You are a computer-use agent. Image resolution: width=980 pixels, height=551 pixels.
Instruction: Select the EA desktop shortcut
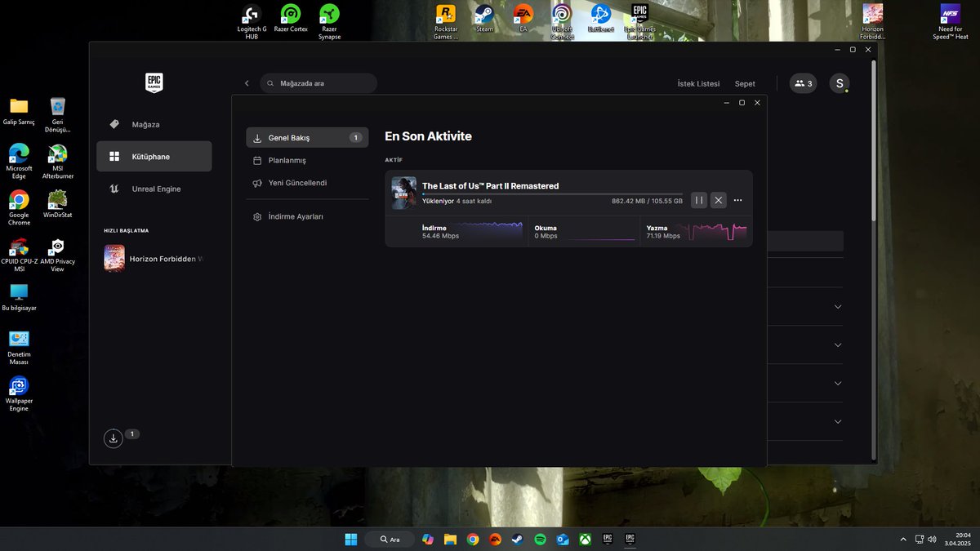pyautogui.click(x=523, y=19)
